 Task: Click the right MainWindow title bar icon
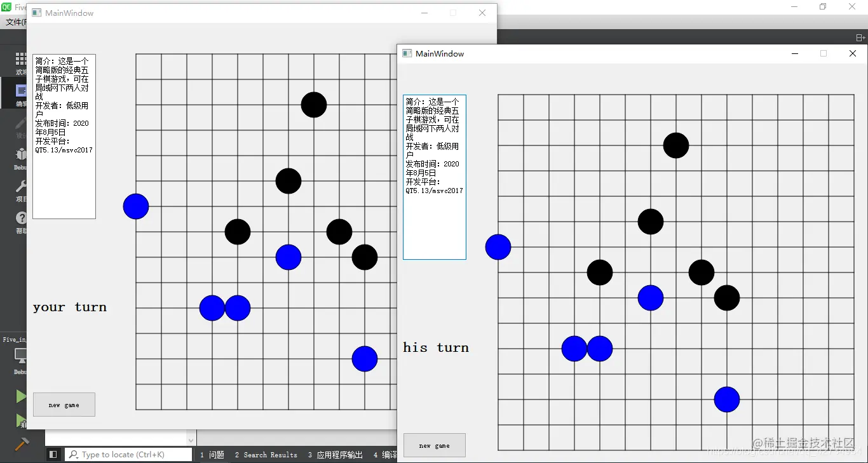point(407,53)
